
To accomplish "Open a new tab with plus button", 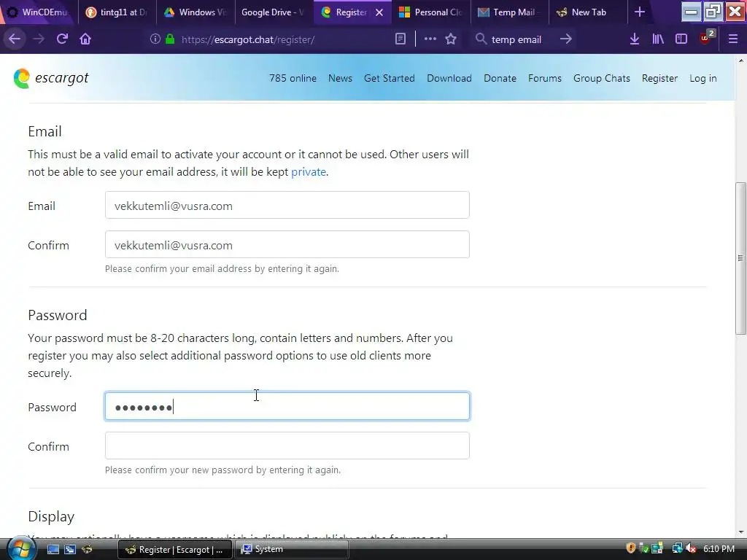I will pos(640,12).
